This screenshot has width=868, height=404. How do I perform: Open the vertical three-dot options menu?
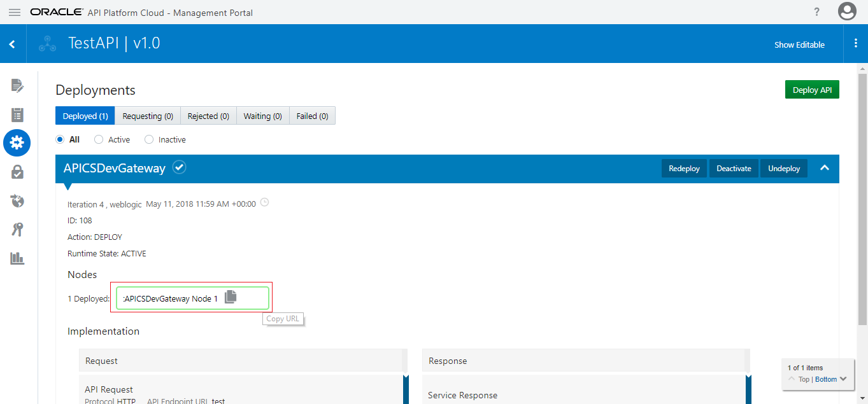coord(855,43)
